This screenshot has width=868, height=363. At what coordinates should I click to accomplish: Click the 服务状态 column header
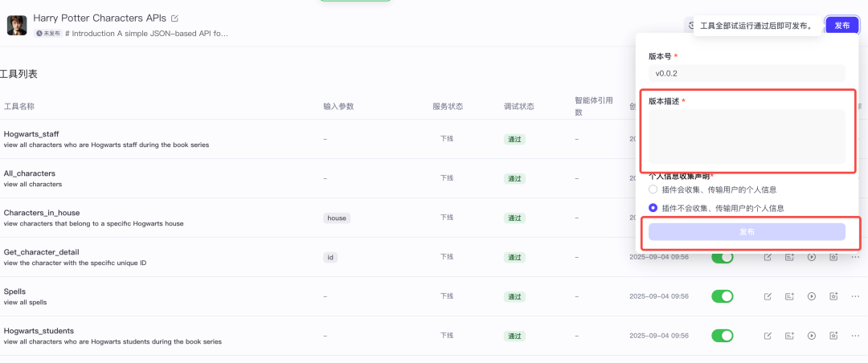[448, 106]
